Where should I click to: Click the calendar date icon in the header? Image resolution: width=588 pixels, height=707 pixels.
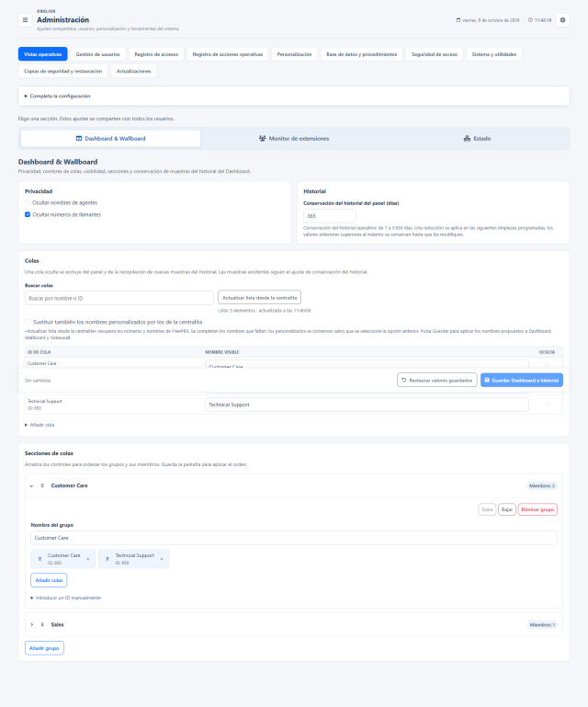point(458,20)
